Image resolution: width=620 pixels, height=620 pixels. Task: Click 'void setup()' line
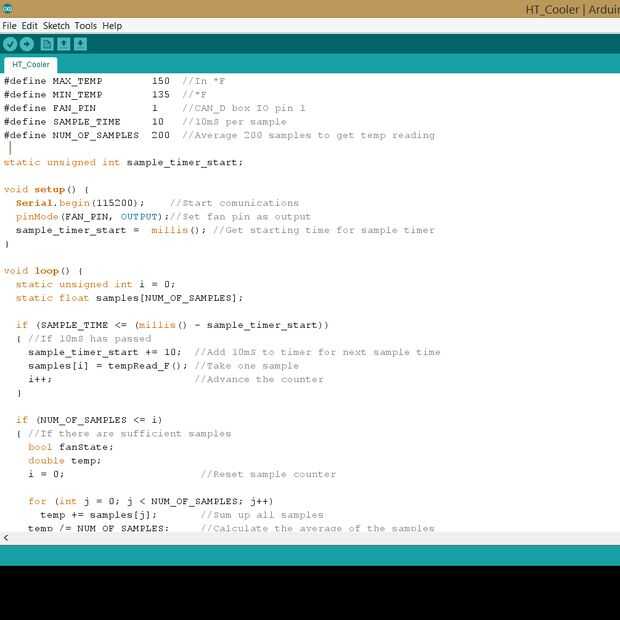[x=46, y=189]
